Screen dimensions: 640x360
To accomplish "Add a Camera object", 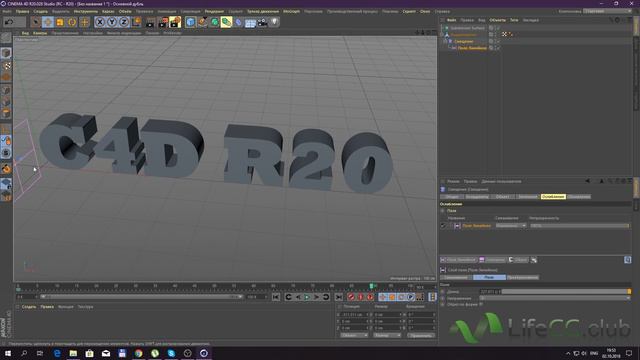I will click(x=262, y=22).
